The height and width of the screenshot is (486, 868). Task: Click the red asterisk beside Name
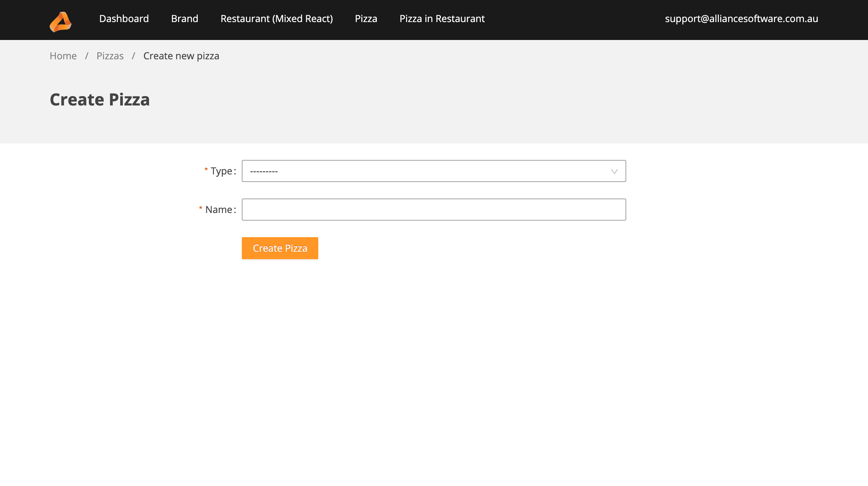pos(200,208)
